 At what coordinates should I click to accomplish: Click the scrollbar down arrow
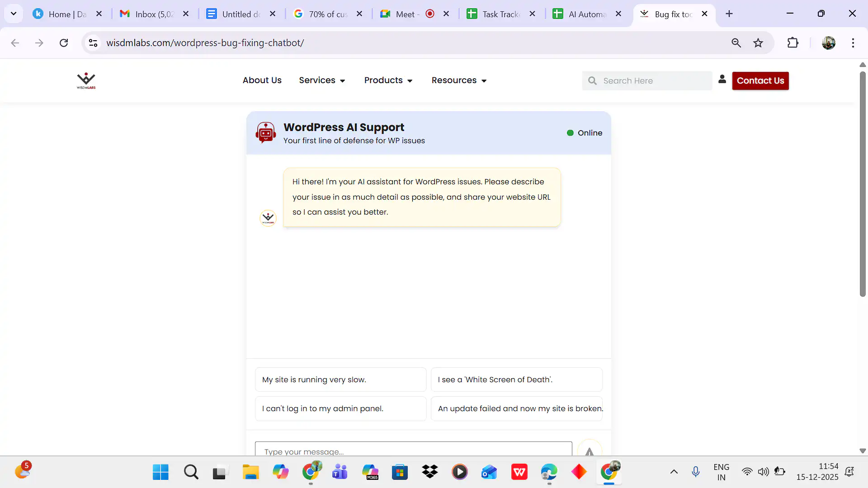pos(863,450)
